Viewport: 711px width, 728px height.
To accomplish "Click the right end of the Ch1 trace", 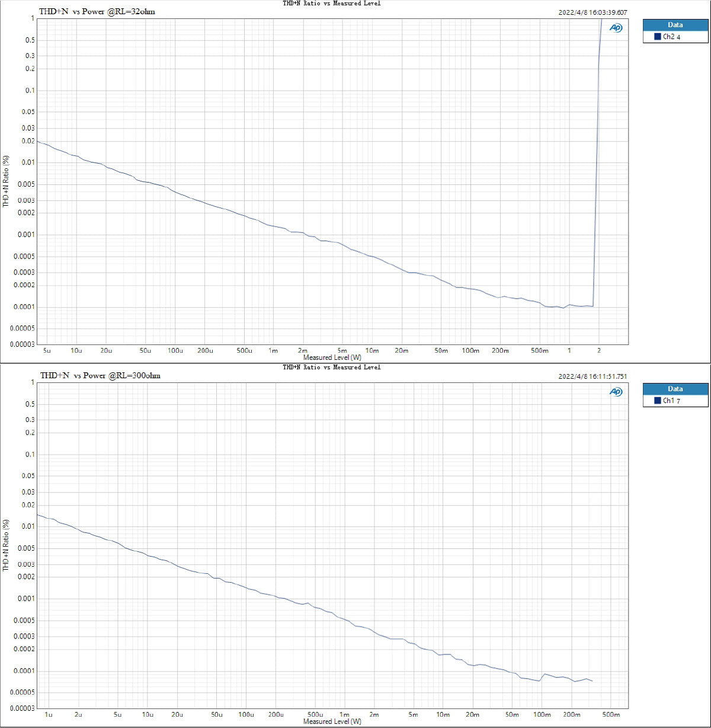I will (x=592, y=681).
